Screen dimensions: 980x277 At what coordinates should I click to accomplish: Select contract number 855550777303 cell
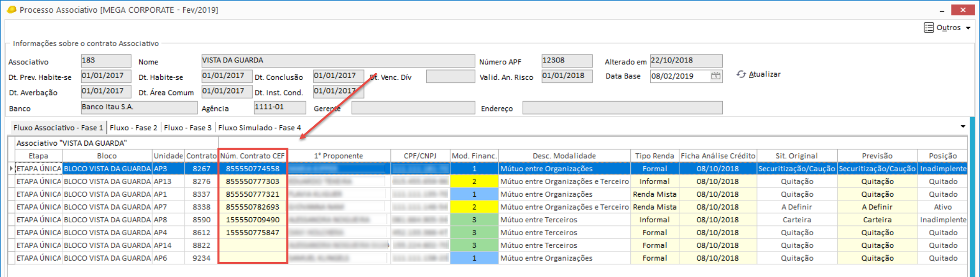(x=253, y=181)
